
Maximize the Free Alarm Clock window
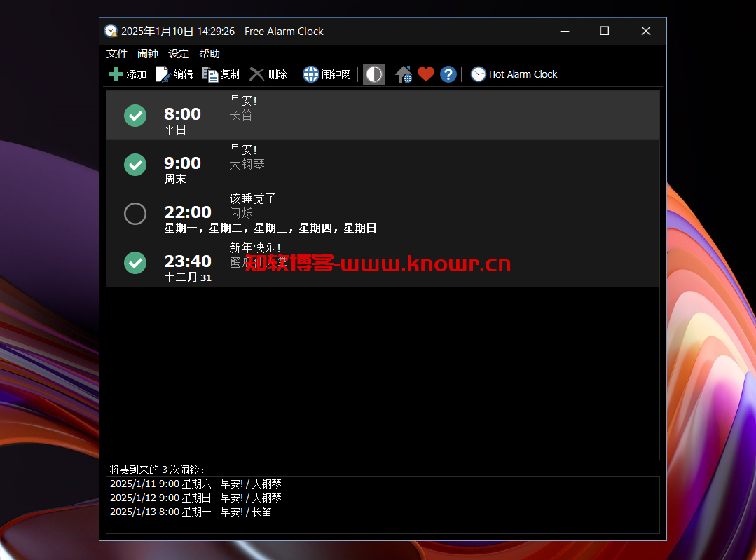604,31
